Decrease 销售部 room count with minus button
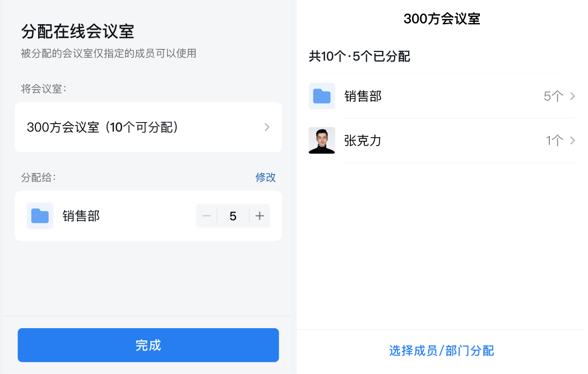 point(206,216)
